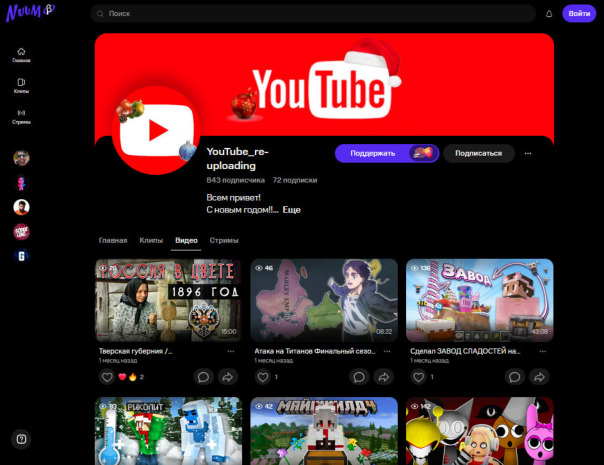
Task: Open options for Атака на Титанов video
Action: point(387,351)
